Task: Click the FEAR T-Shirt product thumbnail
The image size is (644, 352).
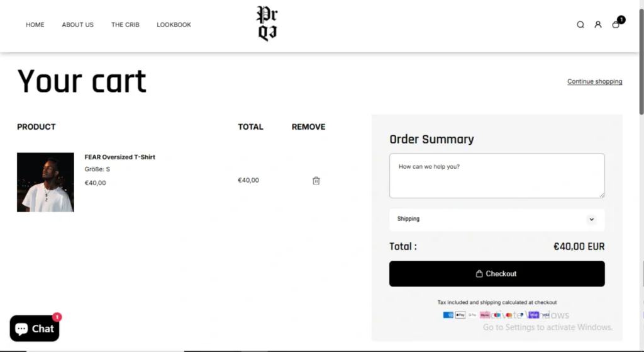Action: (x=45, y=182)
